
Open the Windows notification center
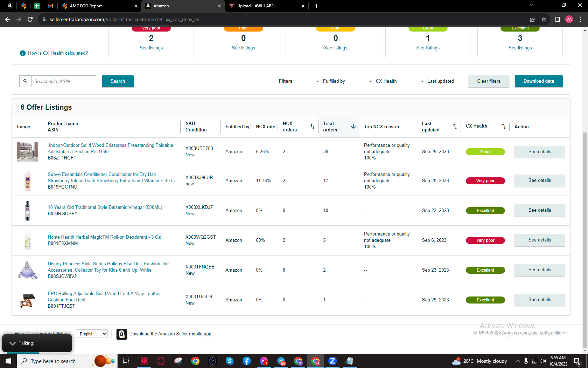click(x=577, y=361)
